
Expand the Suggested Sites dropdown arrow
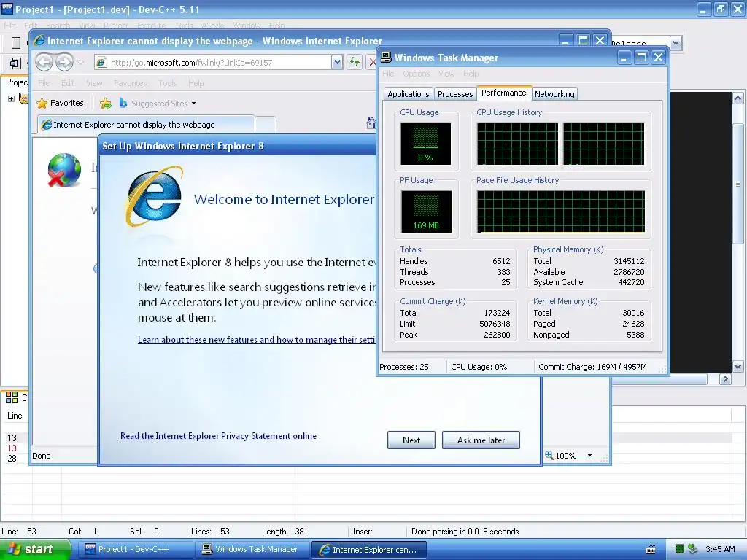coord(193,104)
